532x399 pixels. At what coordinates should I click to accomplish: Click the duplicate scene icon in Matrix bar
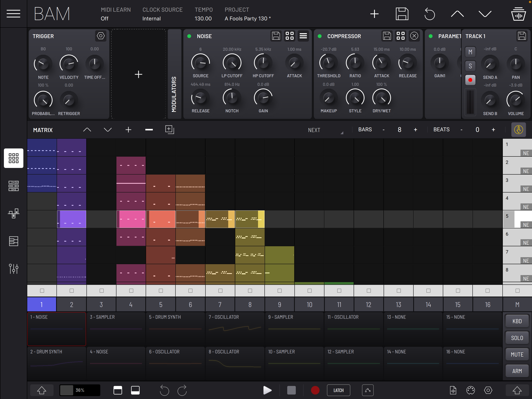click(x=170, y=130)
